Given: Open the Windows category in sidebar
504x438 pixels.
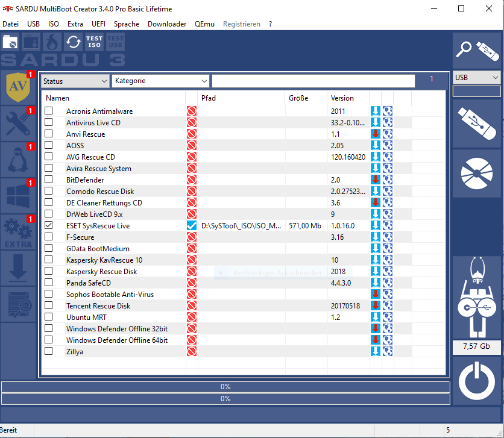Looking at the screenshot, I should [18, 196].
